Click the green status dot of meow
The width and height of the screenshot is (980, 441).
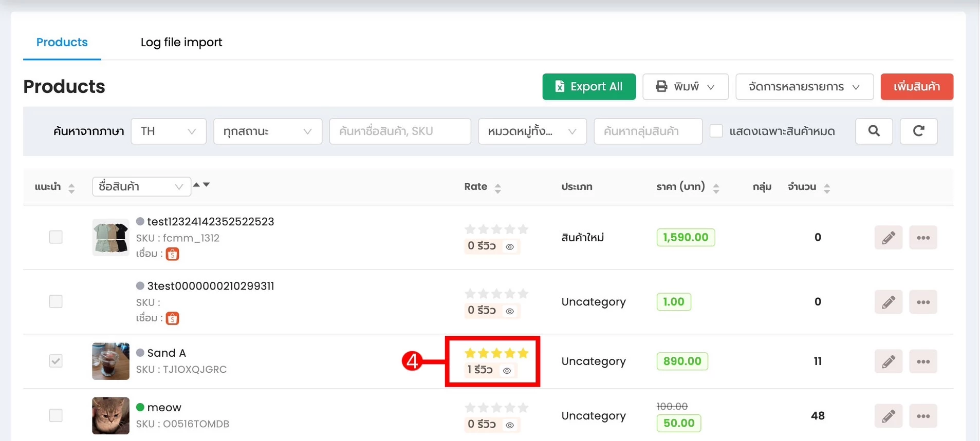click(140, 407)
